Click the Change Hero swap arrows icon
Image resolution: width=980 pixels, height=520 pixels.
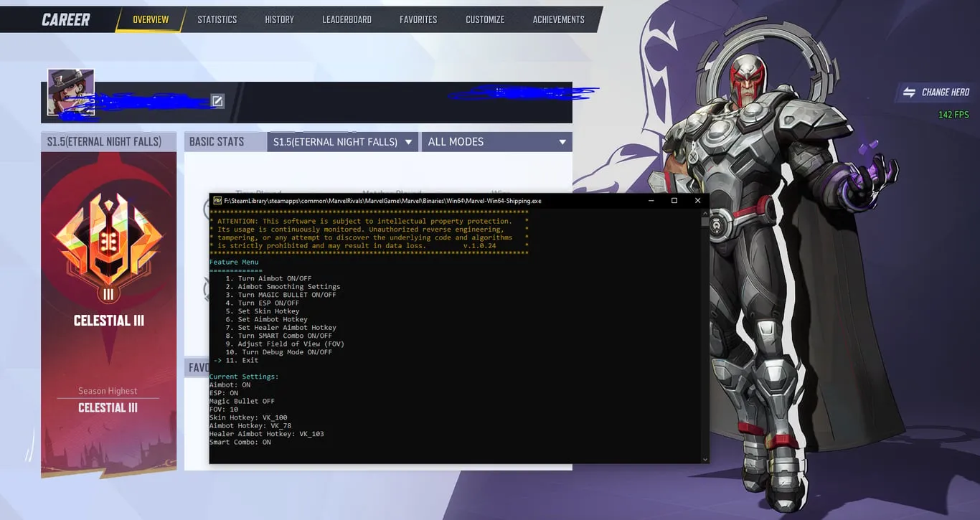pyautogui.click(x=909, y=92)
